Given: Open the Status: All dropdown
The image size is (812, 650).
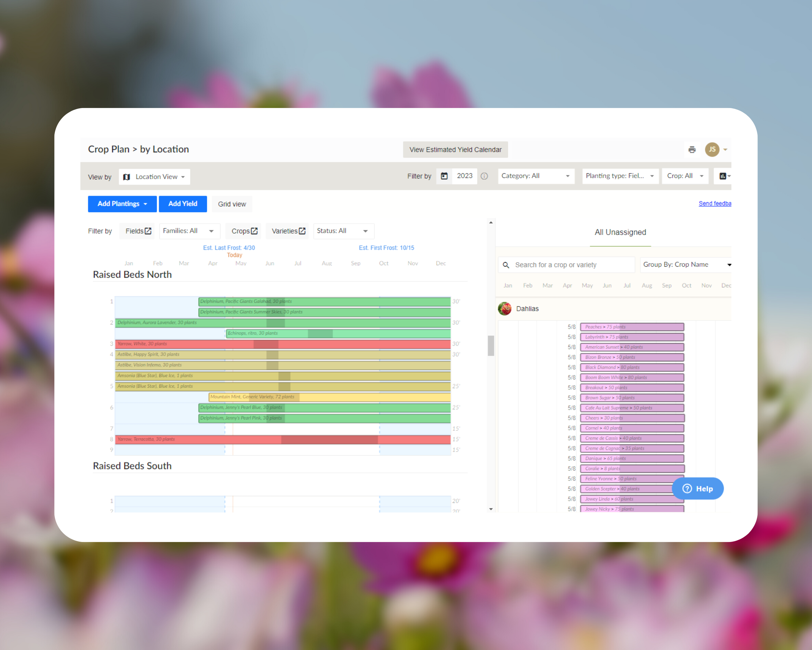Looking at the screenshot, I should [344, 231].
